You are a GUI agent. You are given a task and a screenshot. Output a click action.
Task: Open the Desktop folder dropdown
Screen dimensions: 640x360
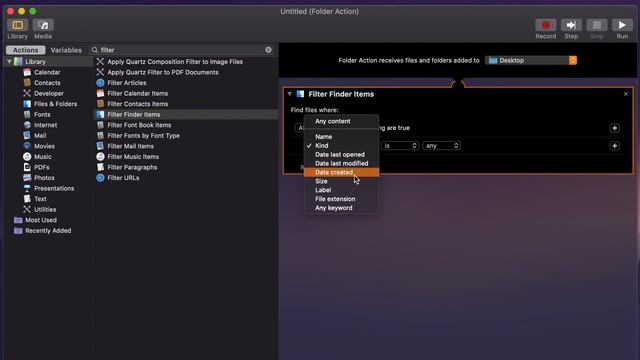[x=531, y=60]
